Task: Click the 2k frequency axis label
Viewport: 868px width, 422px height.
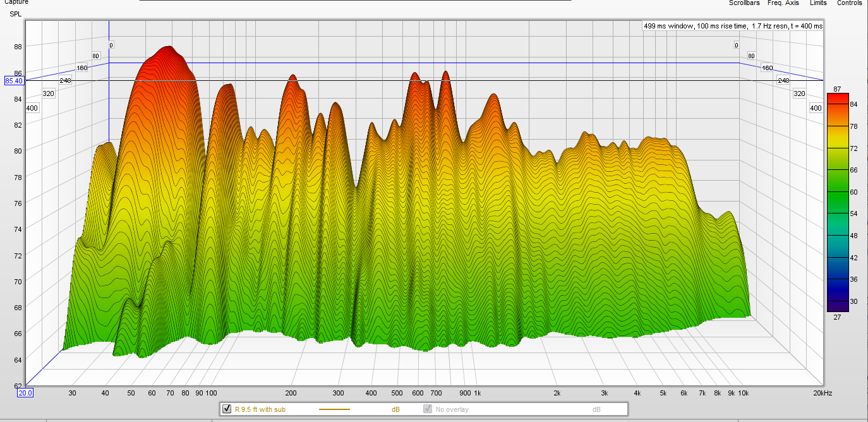Action: [557, 393]
